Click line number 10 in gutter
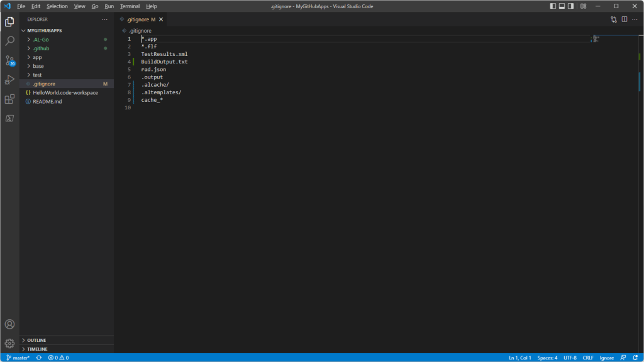The width and height of the screenshot is (644, 362). coord(128,107)
